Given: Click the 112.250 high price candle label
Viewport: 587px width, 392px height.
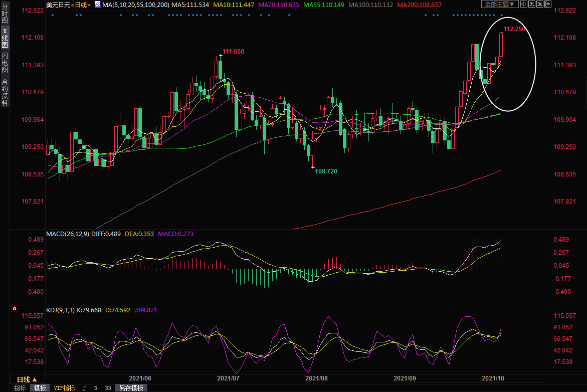Looking at the screenshot, I should [514, 29].
